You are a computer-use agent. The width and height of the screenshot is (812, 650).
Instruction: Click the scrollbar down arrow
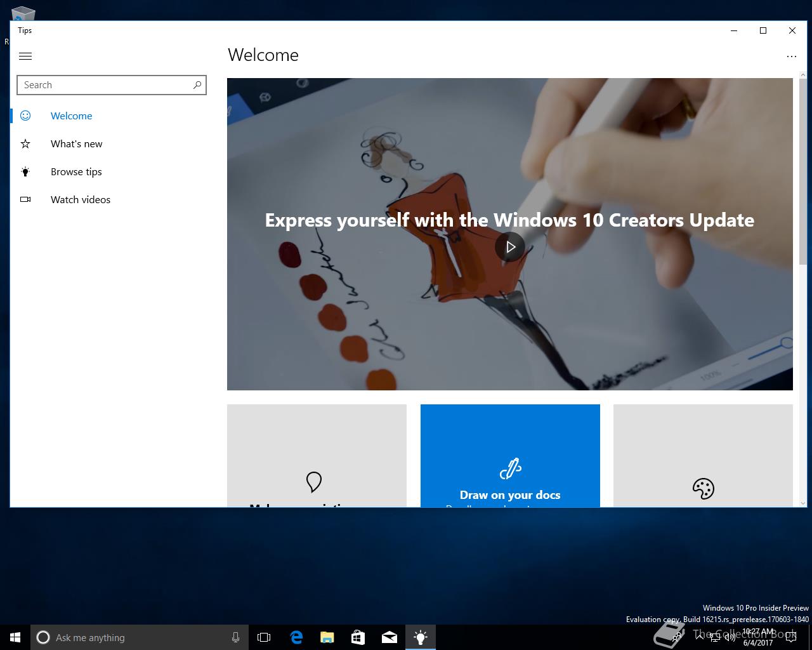click(802, 502)
